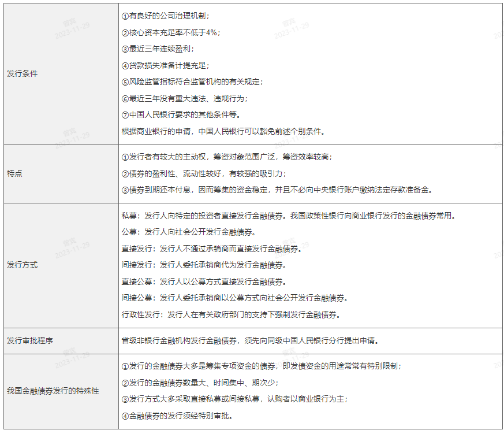This screenshot has width=504, height=430.
Task: Select the line beginning 直接发行：发行人不通过承销商
Action: pos(212,249)
